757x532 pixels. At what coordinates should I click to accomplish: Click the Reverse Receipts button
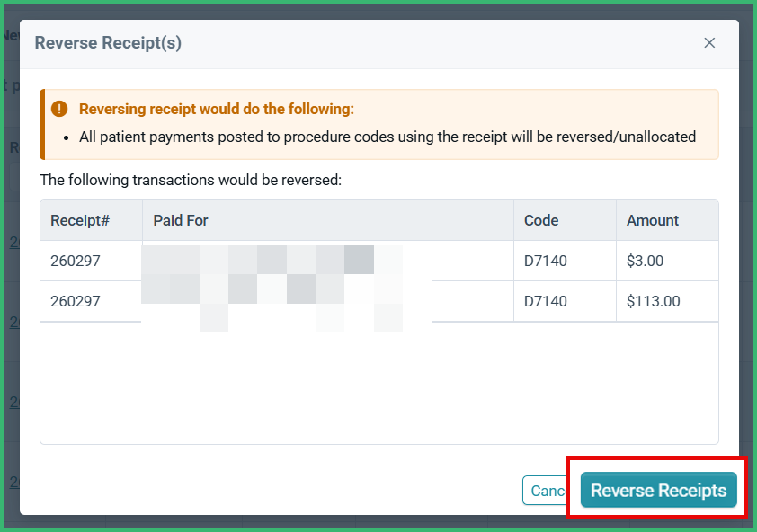[658, 490]
